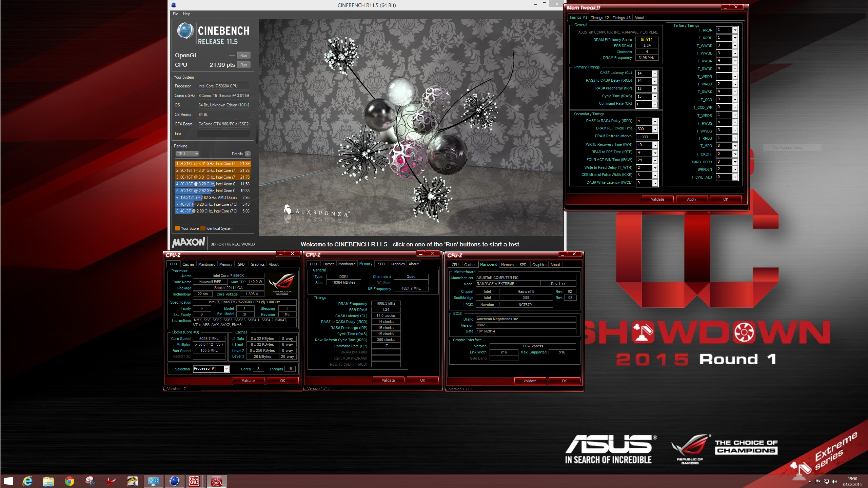
Task: Open Caches tab in CPU-Z processor window
Action: point(188,264)
